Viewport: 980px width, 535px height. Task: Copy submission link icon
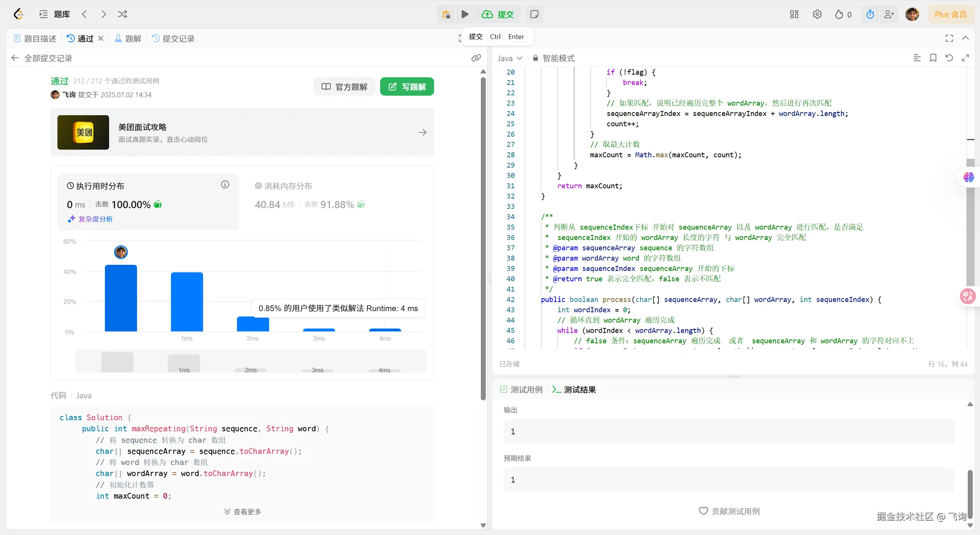[476, 58]
